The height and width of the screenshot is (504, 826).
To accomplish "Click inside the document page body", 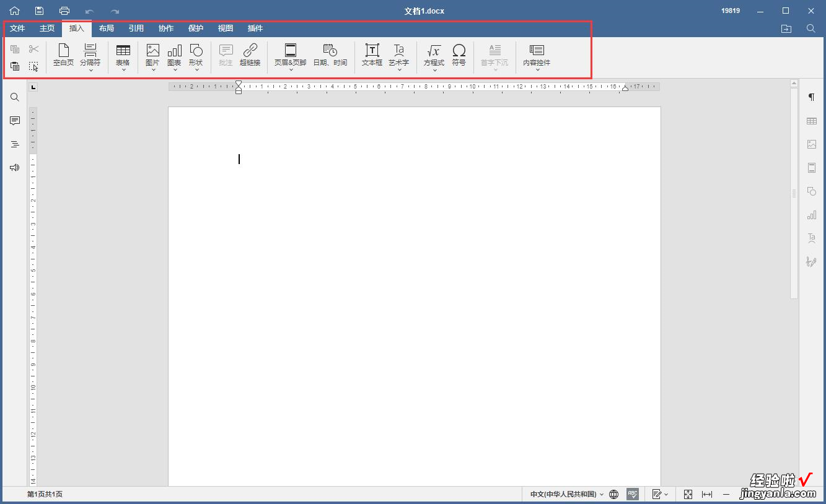I will pos(414,296).
